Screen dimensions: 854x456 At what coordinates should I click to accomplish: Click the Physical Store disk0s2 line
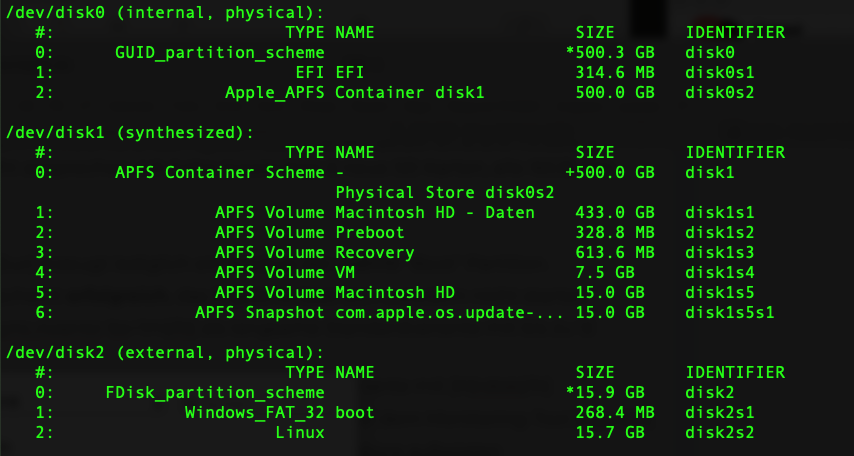click(x=444, y=192)
